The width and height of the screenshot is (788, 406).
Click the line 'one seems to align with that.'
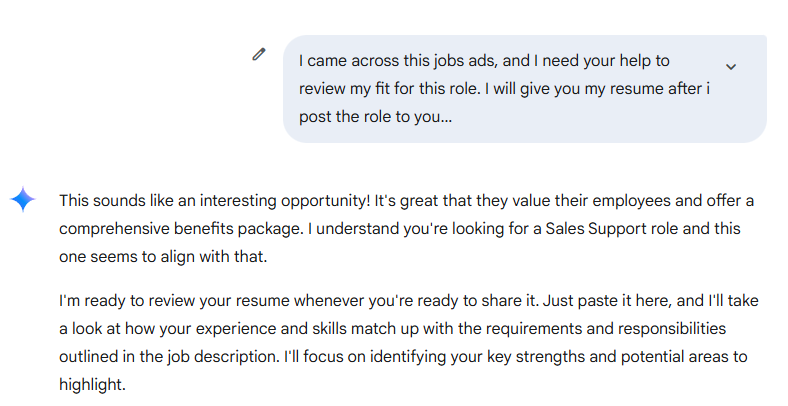click(x=163, y=257)
